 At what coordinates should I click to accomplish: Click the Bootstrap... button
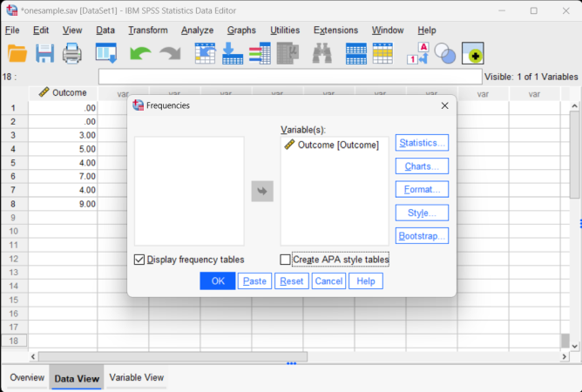click(422, 236)
